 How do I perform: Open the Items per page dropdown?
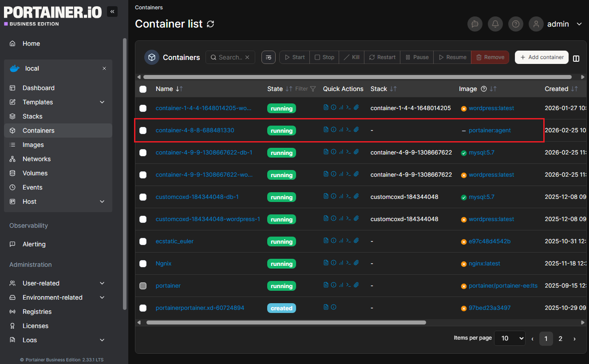(x=510, y=338)
